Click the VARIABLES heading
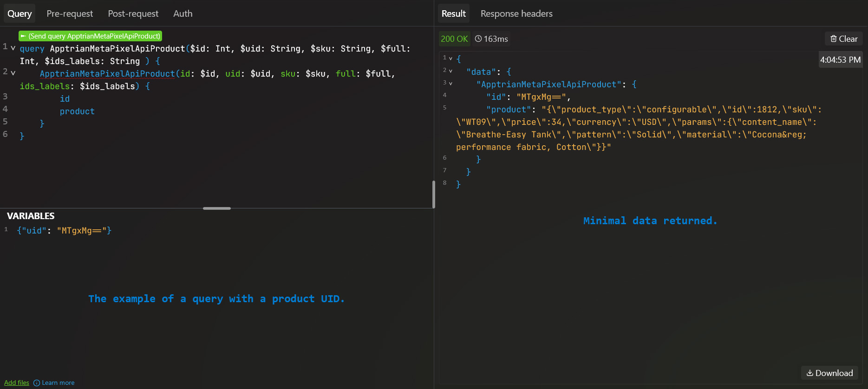868x389 pixels. point(31,216)
